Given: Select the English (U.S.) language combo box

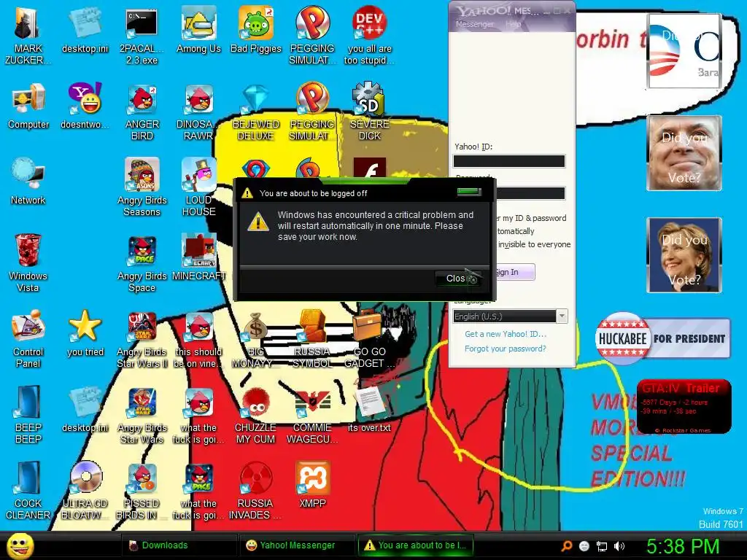Looking at the screenshot, I should [510, 316].
